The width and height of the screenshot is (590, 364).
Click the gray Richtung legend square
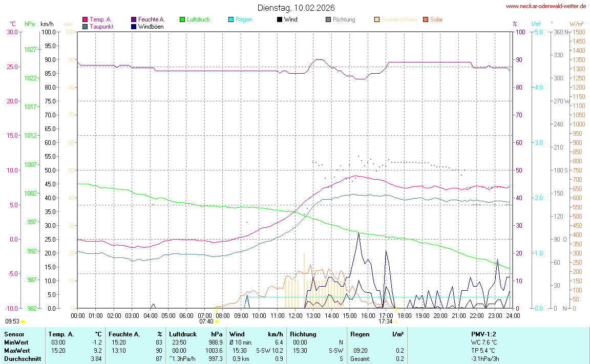328,20
